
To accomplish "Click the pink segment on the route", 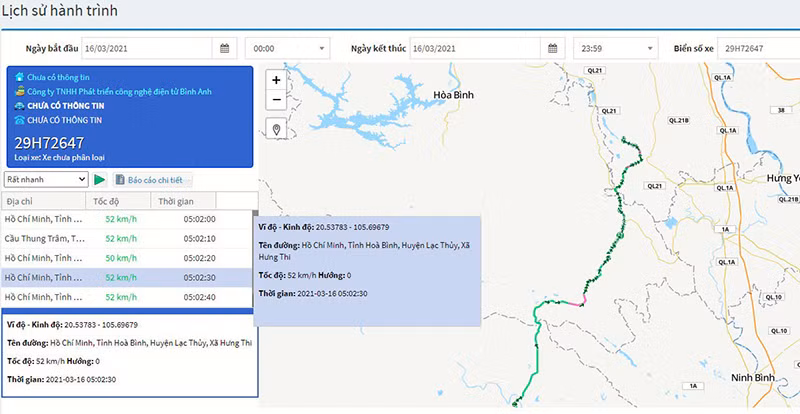I will (x=577, y=300).
